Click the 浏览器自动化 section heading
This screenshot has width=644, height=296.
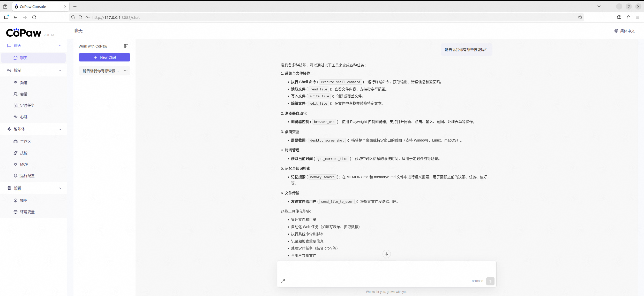(x=296, y=113)
